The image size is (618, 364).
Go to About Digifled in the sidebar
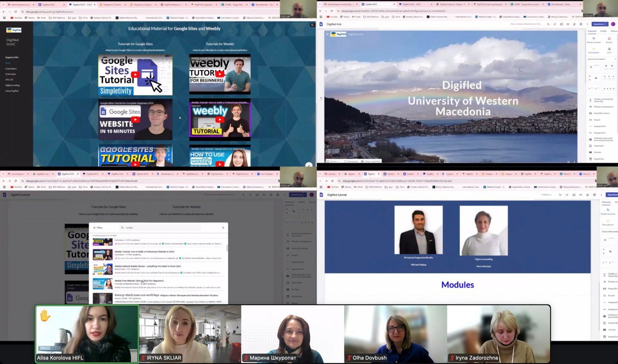(x=12, y=91)
